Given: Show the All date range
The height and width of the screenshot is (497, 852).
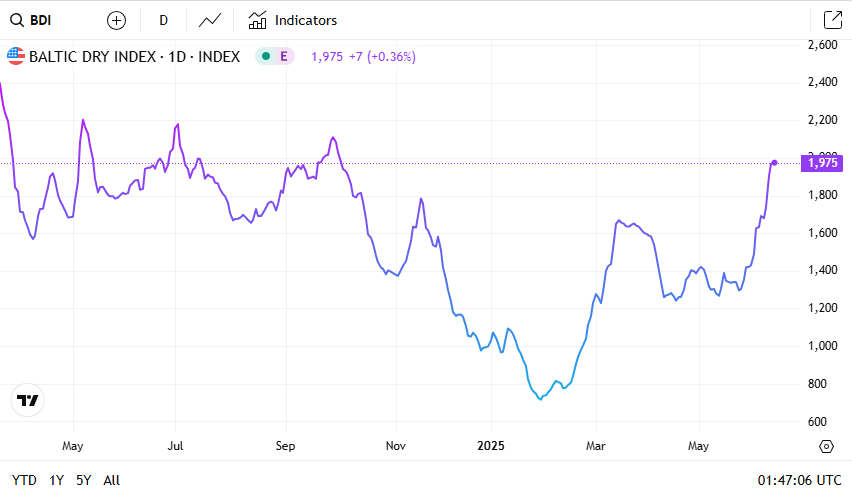Looking at the screenshot, I should (111, 480).
